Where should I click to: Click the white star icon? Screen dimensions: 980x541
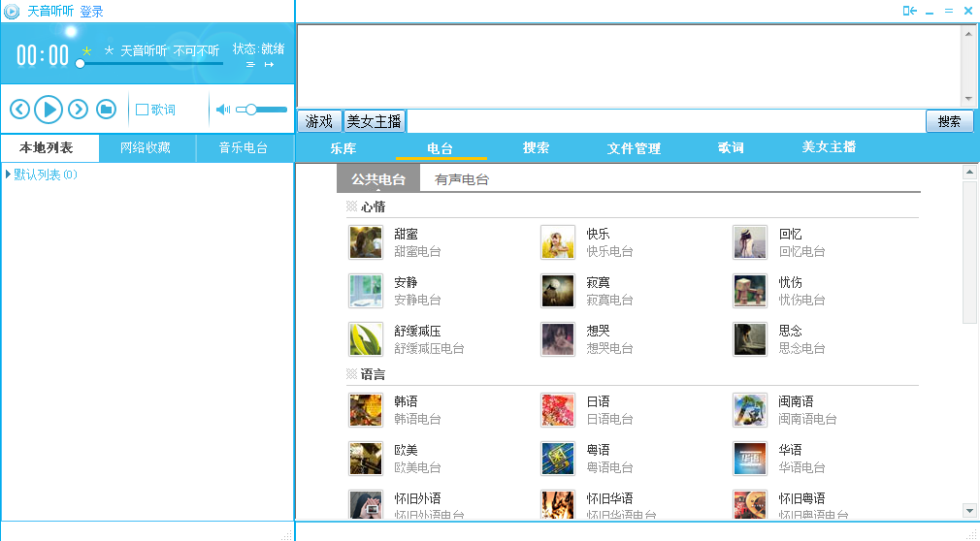point(109,50)
